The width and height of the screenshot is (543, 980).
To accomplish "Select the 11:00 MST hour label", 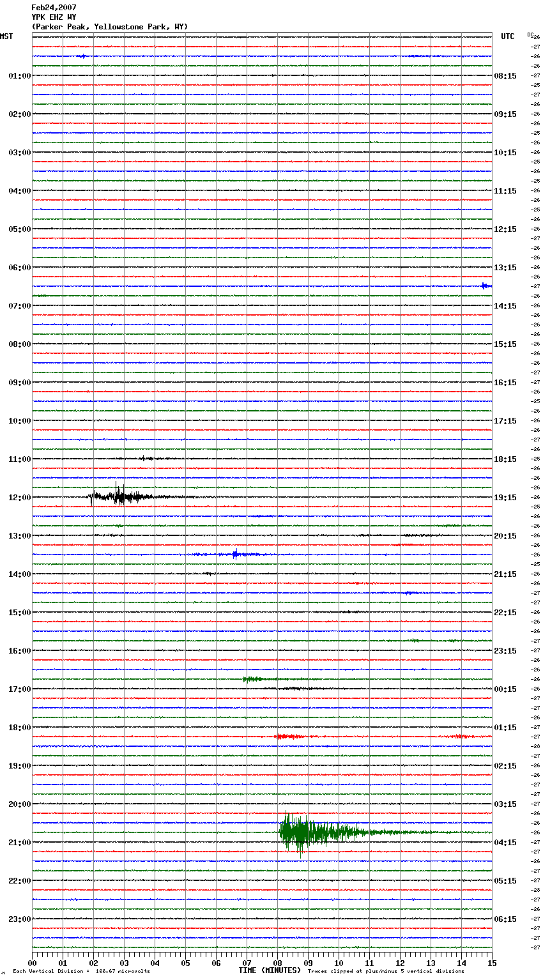I will coord(20,459).
